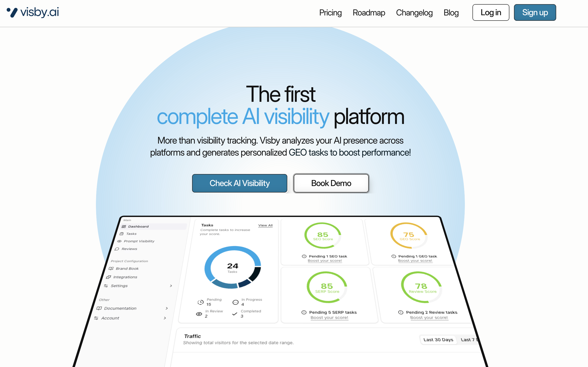Viewport: 588px width, 367px height.
Task: Click the 24 Tasks donut chart
Action: 232,268
